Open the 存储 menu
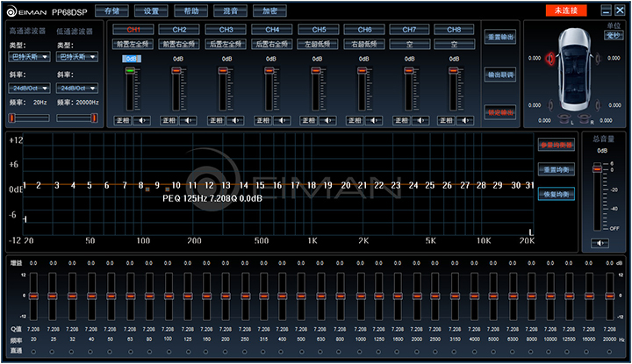 click(x=112, y=11)
